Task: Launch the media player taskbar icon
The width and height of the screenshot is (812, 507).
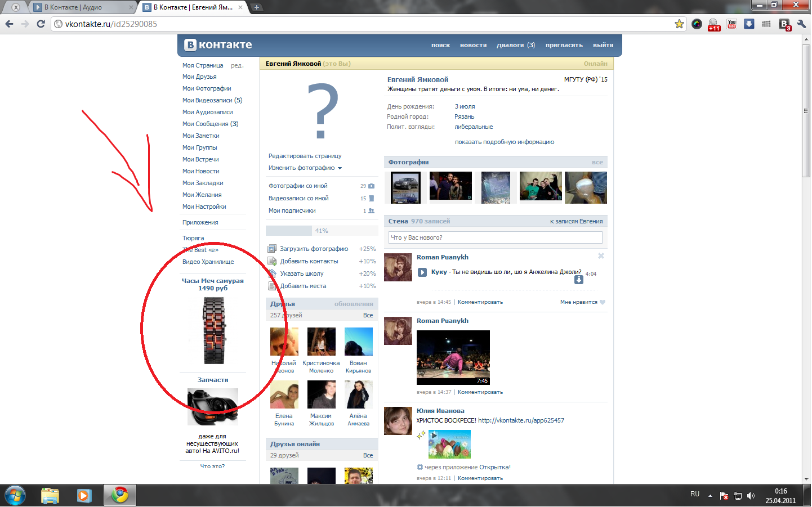Action: (84, 496)
